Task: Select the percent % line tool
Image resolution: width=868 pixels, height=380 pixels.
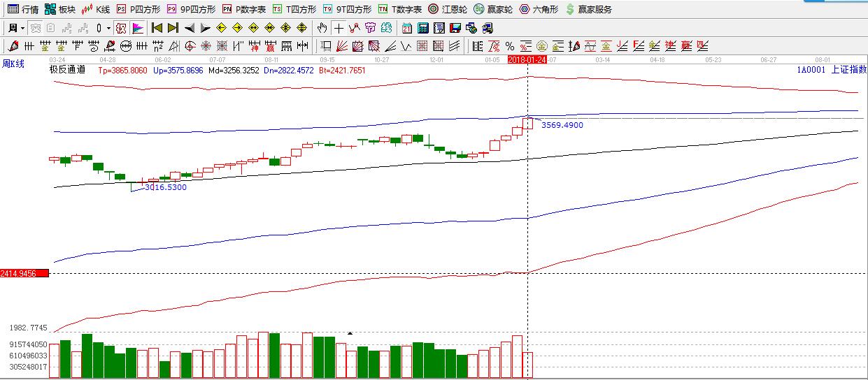Action: (509, 46)
